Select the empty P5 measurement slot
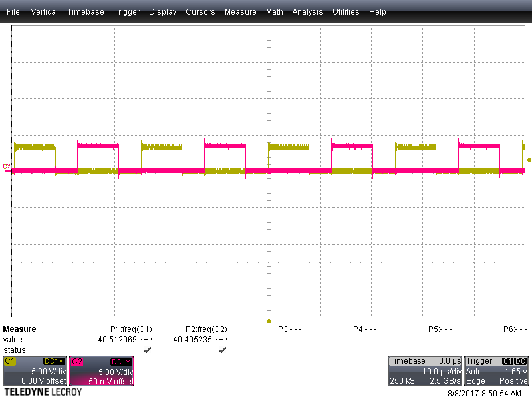 coord(440,329)
